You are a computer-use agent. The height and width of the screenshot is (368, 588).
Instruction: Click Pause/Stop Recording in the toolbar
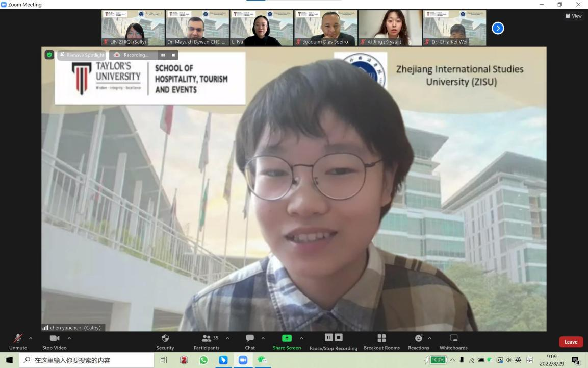click(x=334, y=338)
